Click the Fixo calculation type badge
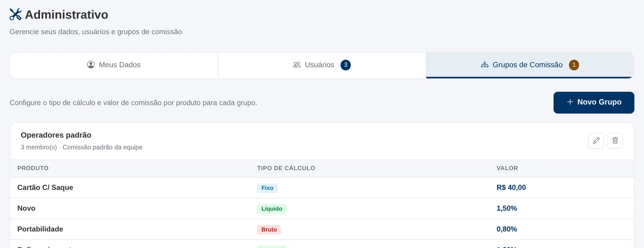This screenshot has height=248, width=644. point(267,188)
